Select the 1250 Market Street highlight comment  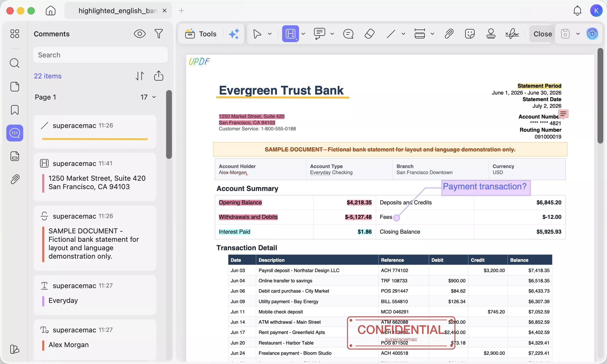pos(95,177)
